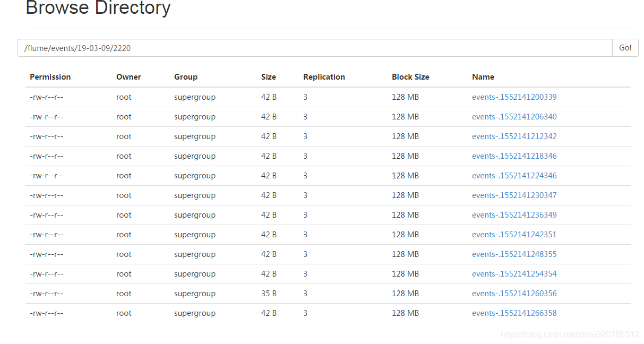Open file events-.1552141254354
This screenshot has height=344, width=644.
pos(514,274)
